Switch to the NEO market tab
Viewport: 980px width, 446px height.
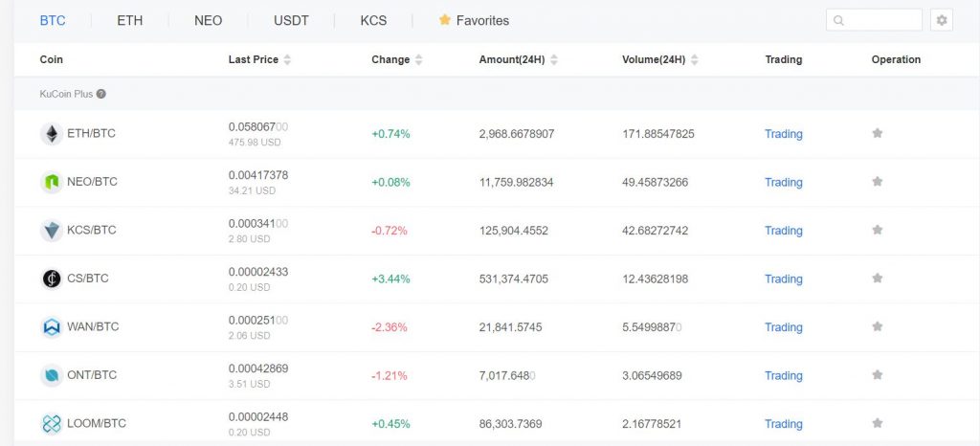pyautogui.click(x=208, y=21)
